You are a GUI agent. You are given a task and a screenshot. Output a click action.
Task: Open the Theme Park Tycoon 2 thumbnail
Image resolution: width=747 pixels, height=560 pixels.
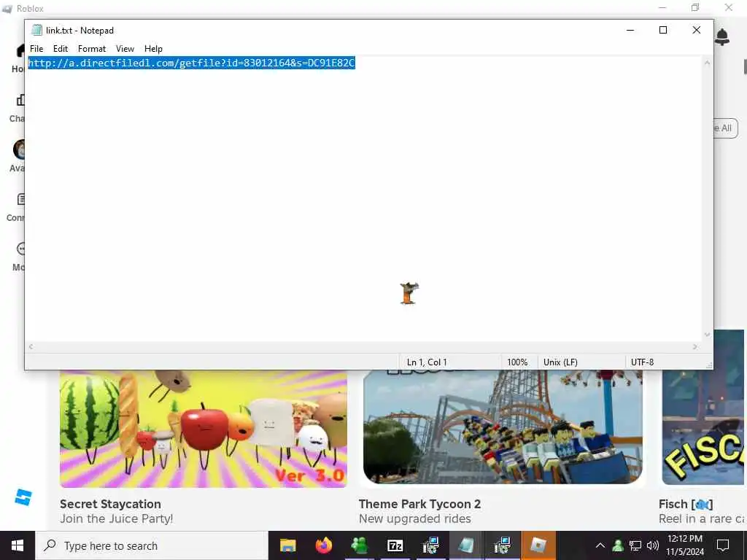503,427
